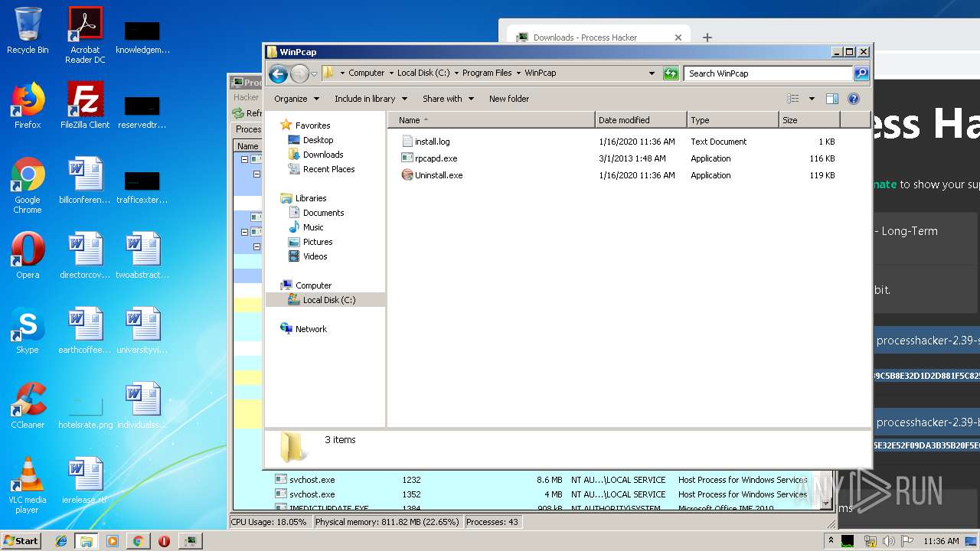The image size is (980, 551).
Task: Open Desktop under Favorites
Action: click(x=318, y=140)
